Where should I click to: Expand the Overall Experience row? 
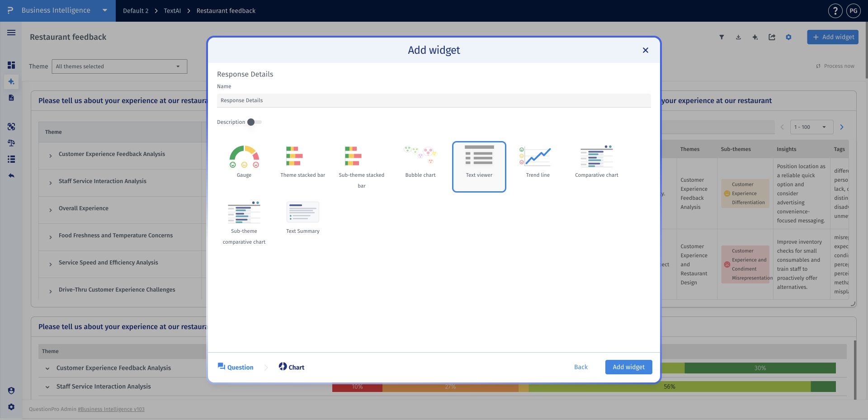pos(50,210)
